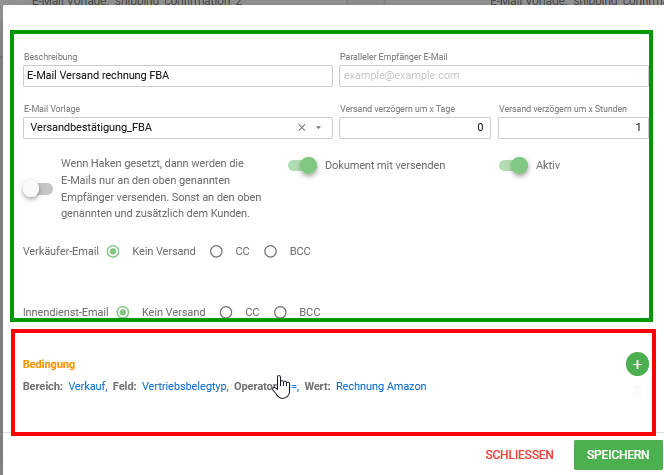Select BCC for Innendienst-Email

point(280,312)
